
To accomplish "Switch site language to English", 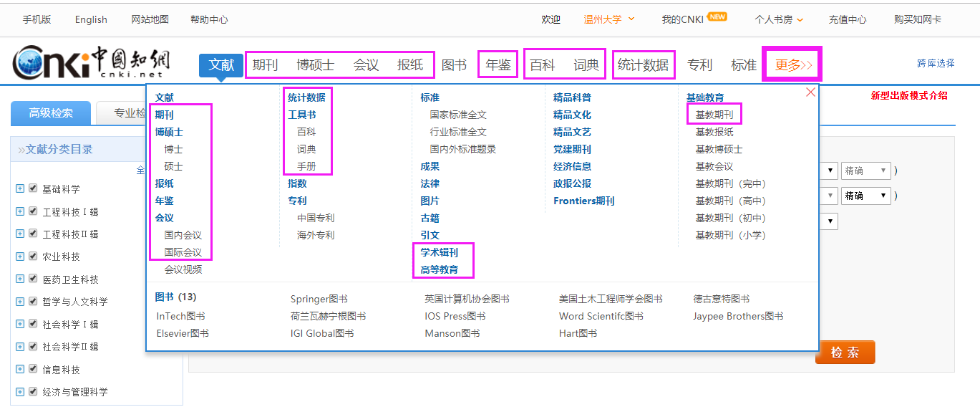I will [91, 19].
